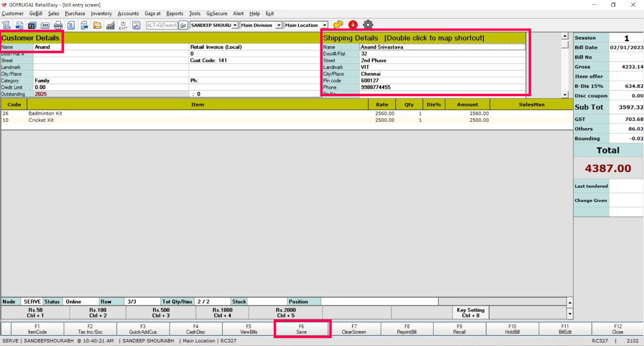Click F11 BillEdit button

[565, 329]
